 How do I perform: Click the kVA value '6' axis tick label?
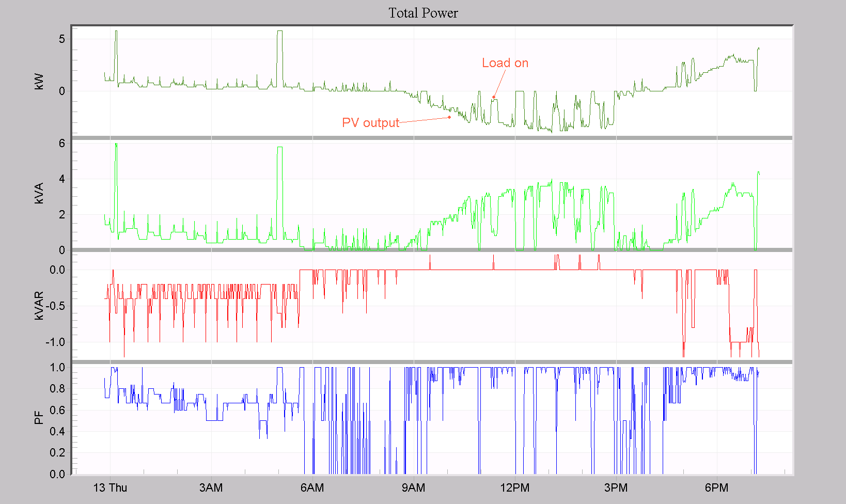pyautogui.click(x=62, y=144)
